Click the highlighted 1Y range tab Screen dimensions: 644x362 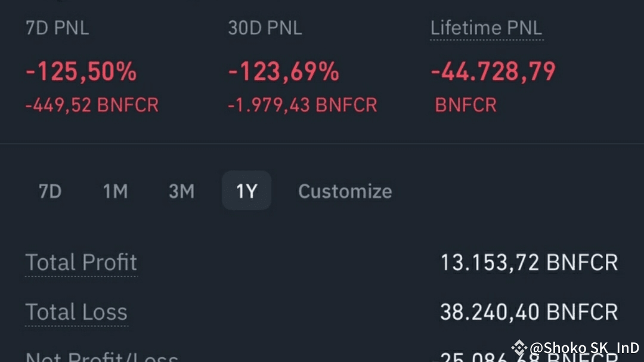click(x=246, y=191)
